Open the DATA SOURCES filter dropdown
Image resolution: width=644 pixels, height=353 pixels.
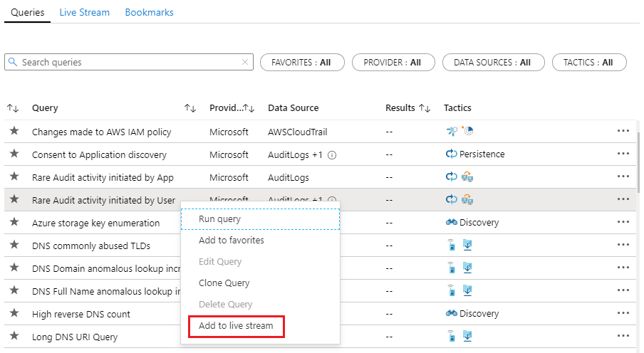(x=493, y=63)
